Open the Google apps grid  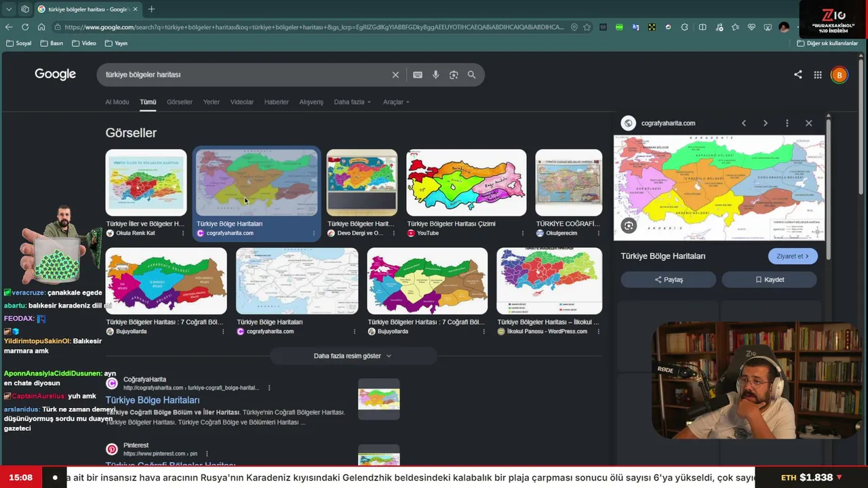tap(818, 75)
